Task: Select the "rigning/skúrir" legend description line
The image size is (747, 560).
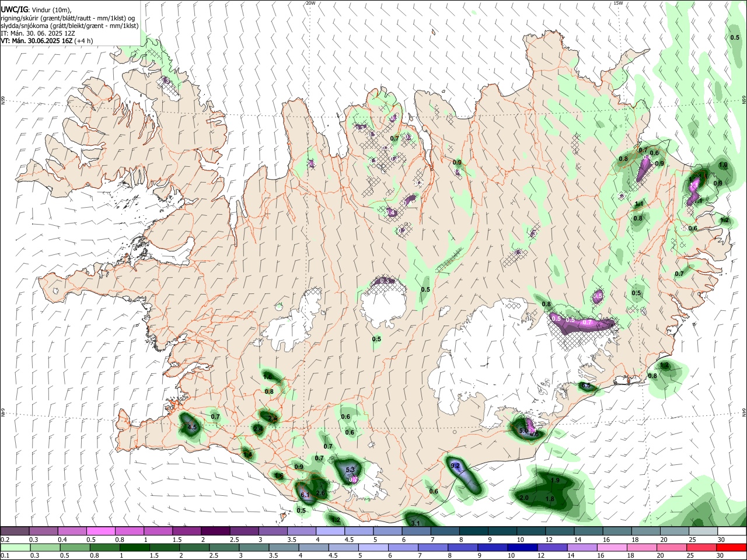Action: 67,18
